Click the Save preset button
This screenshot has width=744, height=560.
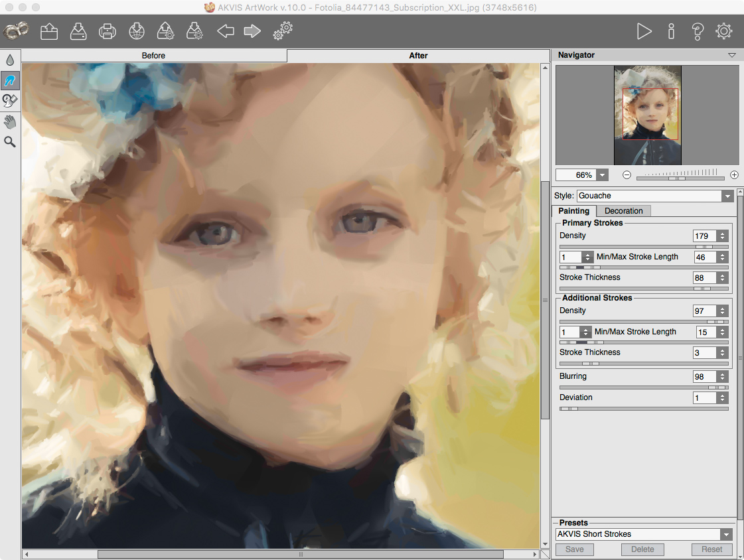574,549
